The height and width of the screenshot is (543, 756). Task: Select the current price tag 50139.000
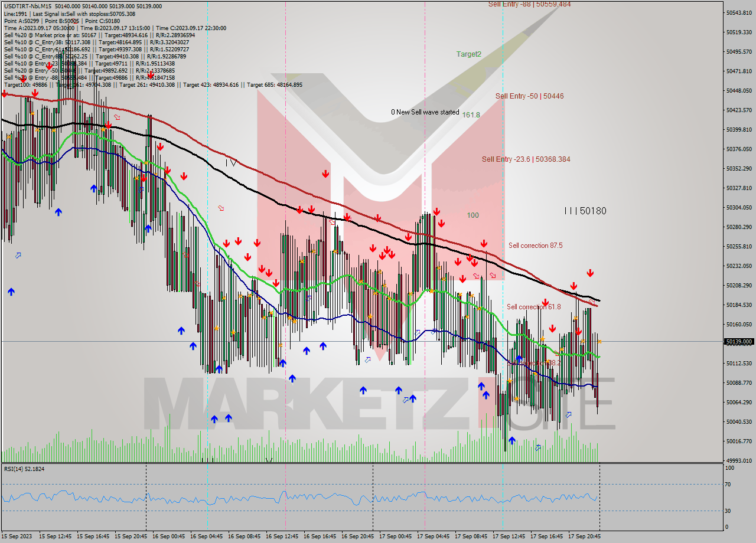click(x=739, y=341)
